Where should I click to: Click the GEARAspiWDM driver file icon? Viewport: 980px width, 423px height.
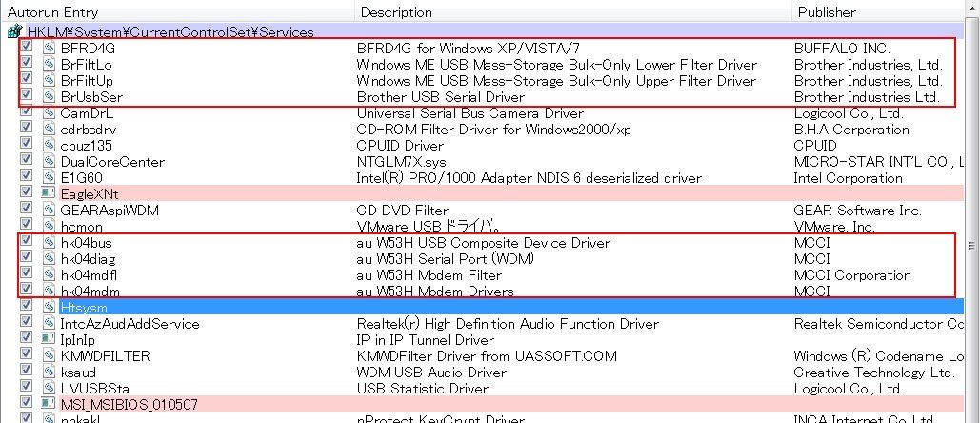coord(49,210)
